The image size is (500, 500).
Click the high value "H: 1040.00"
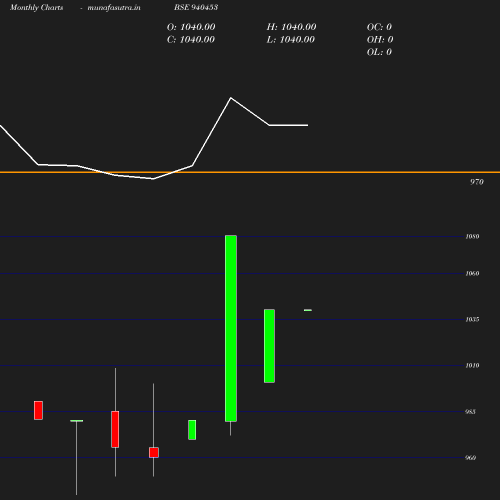291,27
